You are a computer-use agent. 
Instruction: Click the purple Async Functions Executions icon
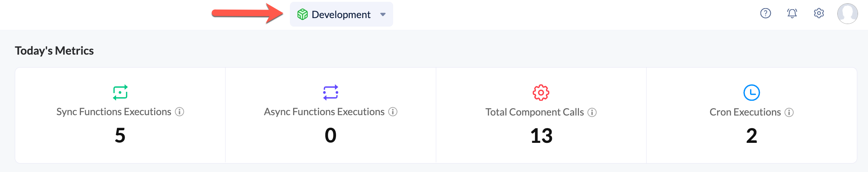pyautogui.click(x=330, y=92)
